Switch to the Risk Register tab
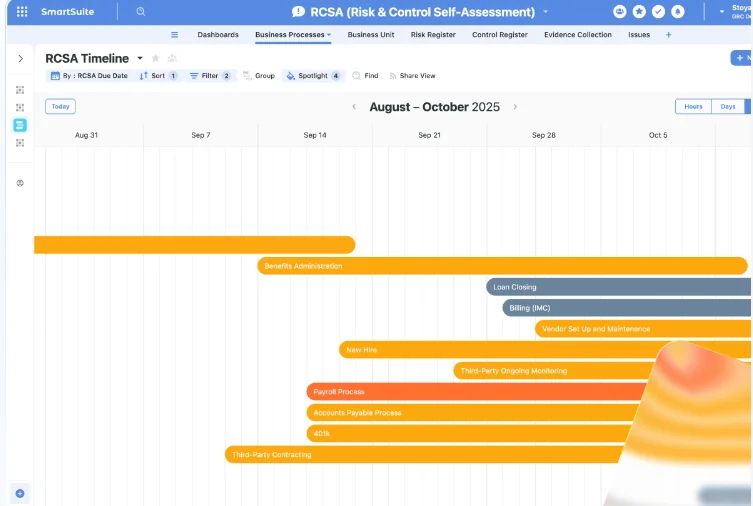Image resolution: width=753 pixels, height=506 pixels. pos(433,35)
